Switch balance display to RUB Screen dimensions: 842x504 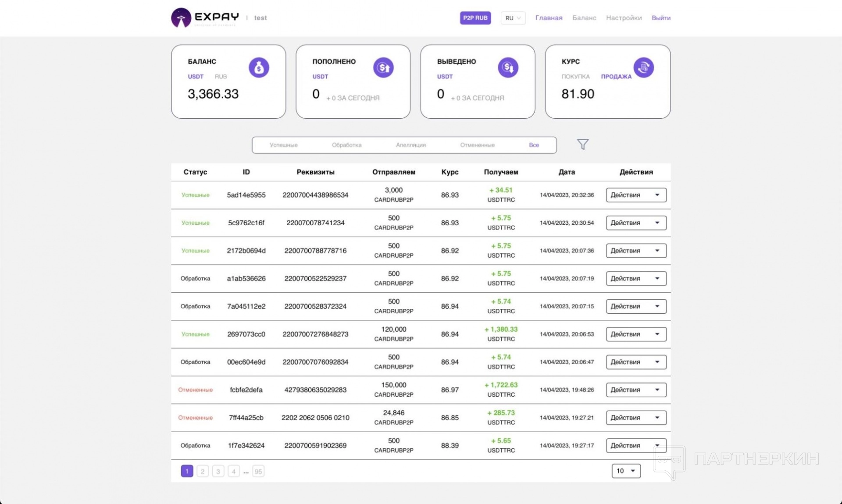[221, 77]
